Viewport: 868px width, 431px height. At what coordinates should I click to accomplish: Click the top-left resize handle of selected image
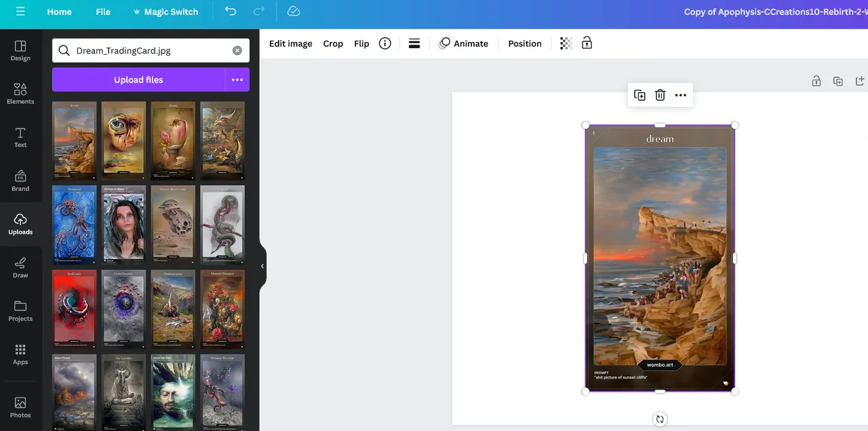coord(586,125)
